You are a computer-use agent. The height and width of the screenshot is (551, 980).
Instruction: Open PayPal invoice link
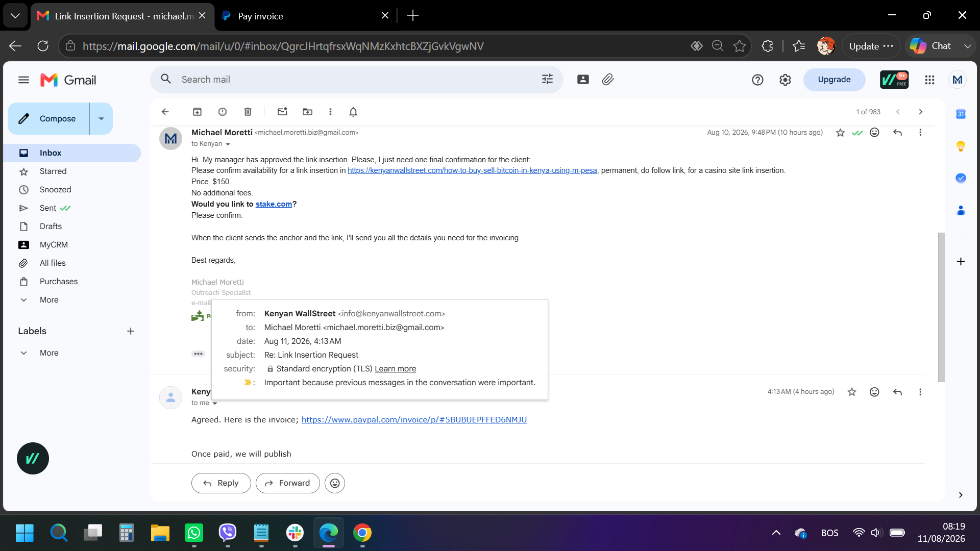pos(414,420)
